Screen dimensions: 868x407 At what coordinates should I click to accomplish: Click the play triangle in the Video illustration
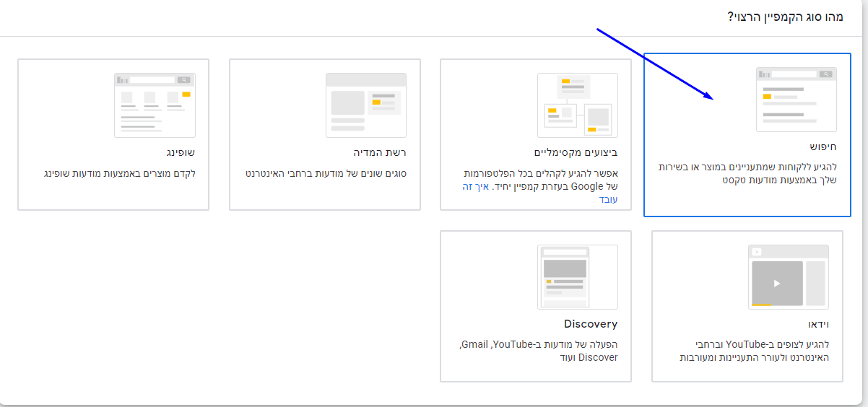point(777,284)
